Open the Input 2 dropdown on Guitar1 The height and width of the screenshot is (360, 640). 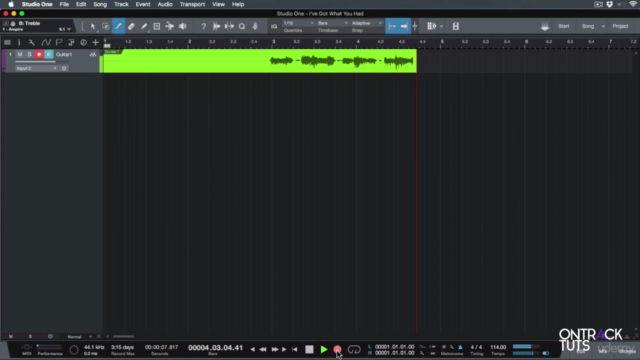pyautogui.click(x=36, y=69)
